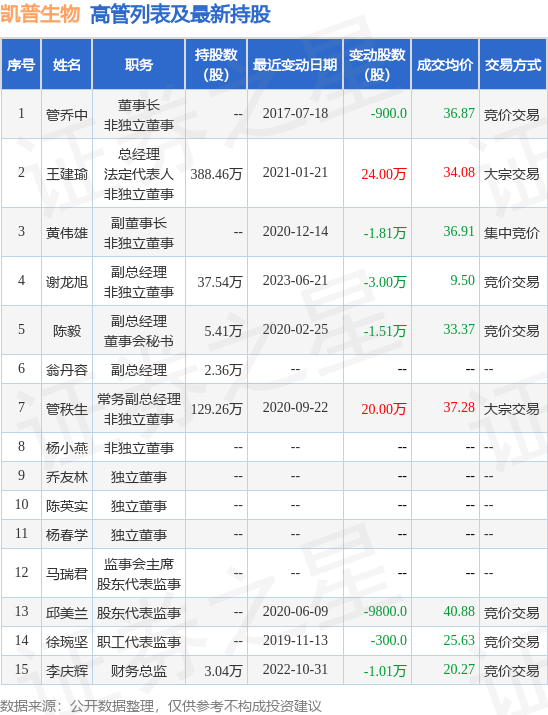Click the 凯普生物 title text

40,14
